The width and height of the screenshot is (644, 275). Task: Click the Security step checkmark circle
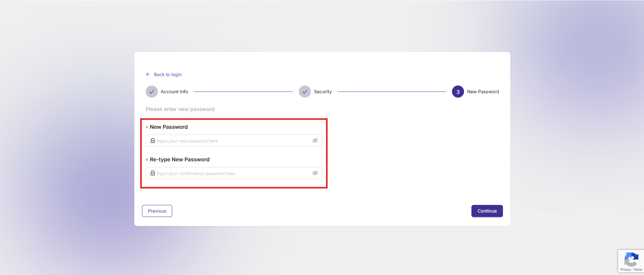tap(305, 92)
